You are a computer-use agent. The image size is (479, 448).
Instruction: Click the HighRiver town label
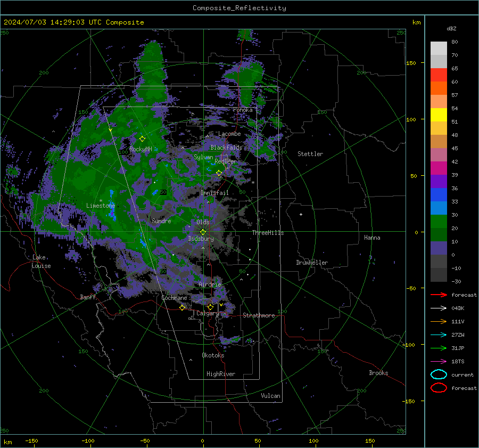click(221, 374)
